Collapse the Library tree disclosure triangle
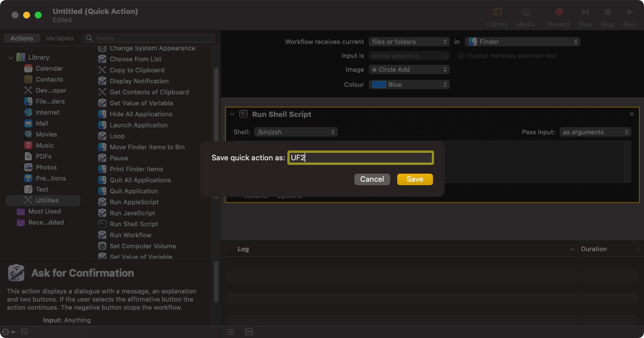 [10, 57]
